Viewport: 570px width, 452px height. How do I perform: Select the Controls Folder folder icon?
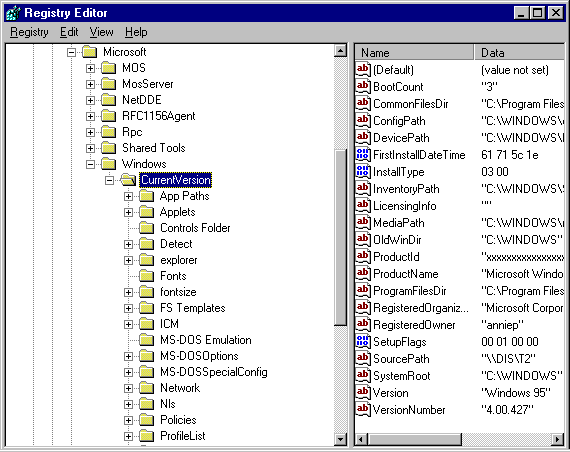click(x=146, y=228)
